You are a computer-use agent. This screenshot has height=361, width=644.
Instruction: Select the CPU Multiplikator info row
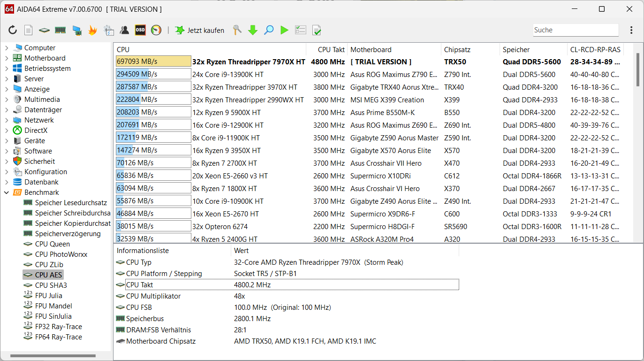click(286, 296)
